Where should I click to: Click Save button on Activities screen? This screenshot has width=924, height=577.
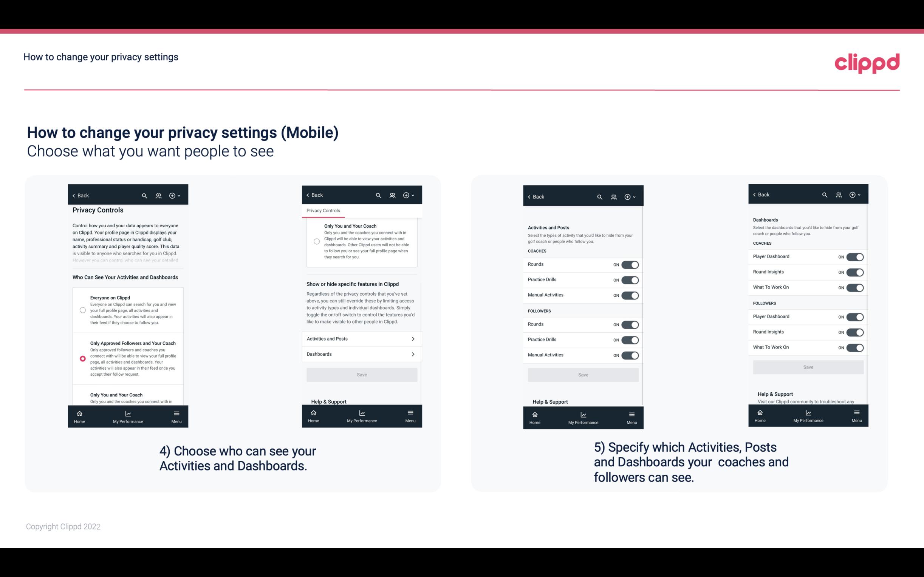583,374
